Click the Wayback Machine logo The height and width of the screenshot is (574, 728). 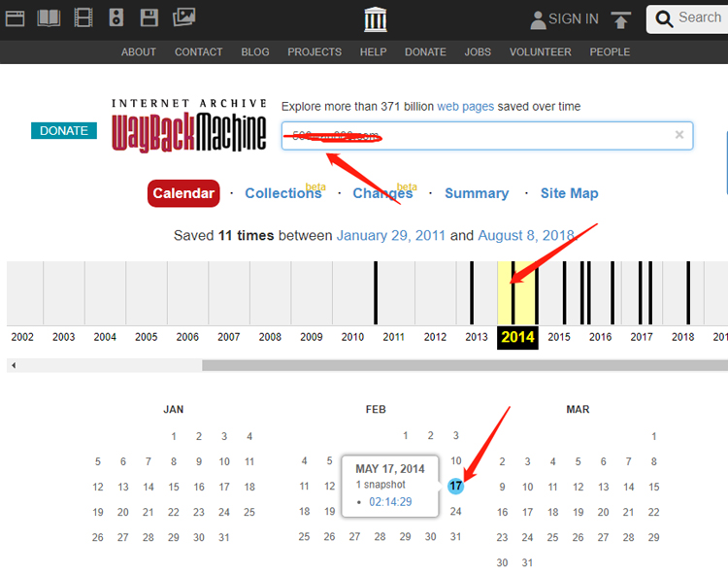(188, 125)
